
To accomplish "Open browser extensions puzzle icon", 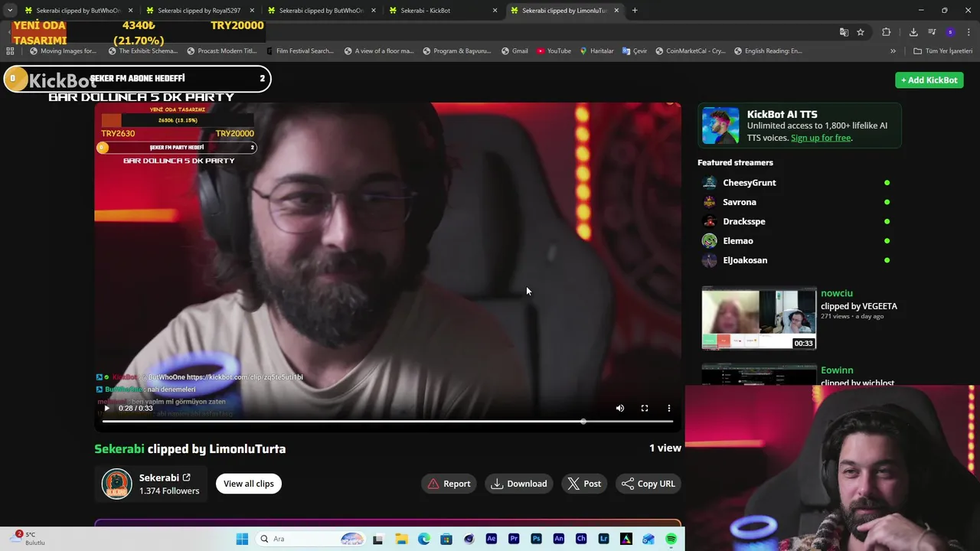I will [887, 32].
